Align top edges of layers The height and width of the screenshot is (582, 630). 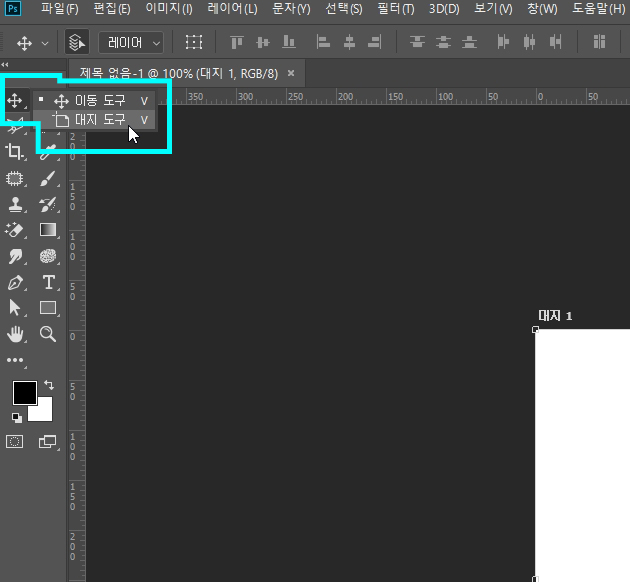tap(237, 42)
